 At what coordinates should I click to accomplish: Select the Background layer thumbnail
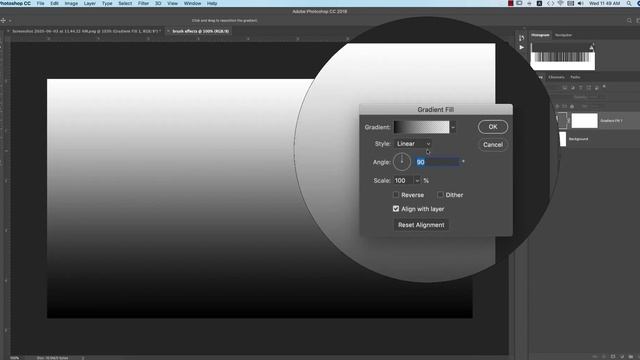tap(562, 139)
